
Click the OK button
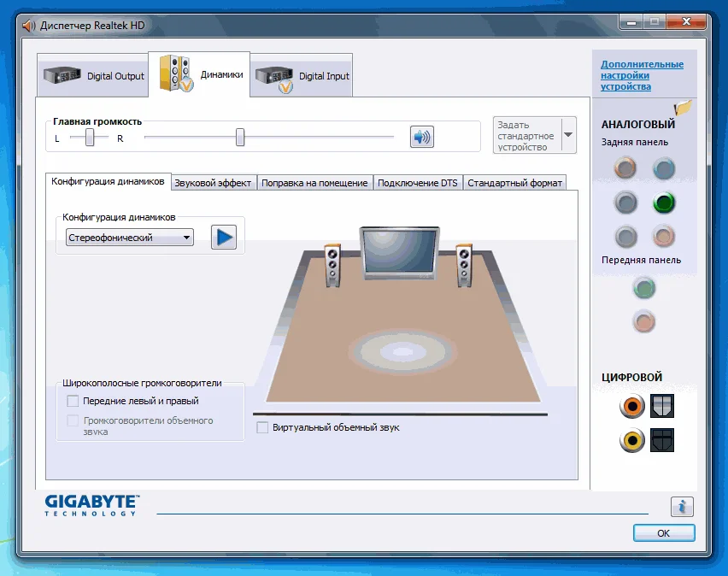click(664, 533)
